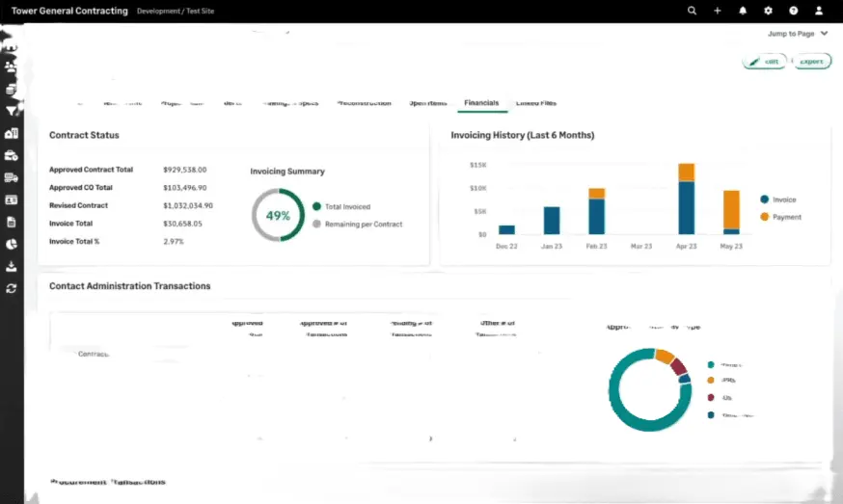Viewport: 843px width, 504px height.
Task: Click the 49% invoicing summary donut
Action: [278, 215]
